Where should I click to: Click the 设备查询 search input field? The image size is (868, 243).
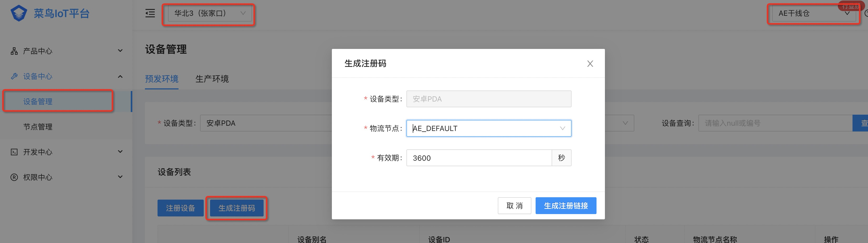click(x=775, y=123)
